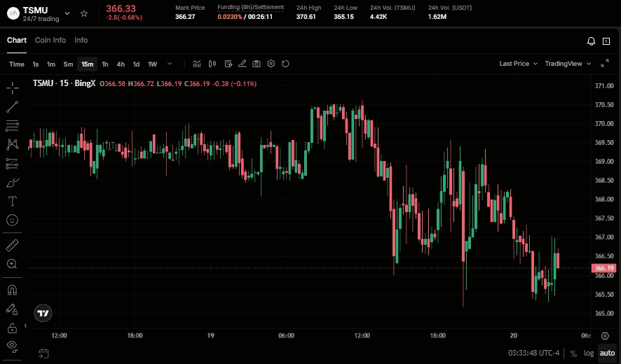Viewport: 621px width, 364px height.
Task: Select the 1h timeframe
Action: [x=105, y=64]
